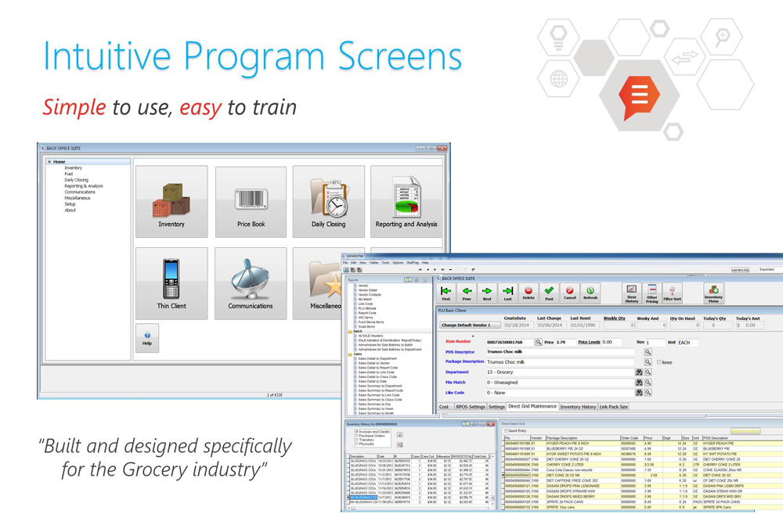Screen dimensions: 783x532
Task: Click the Weekly Qty underlined label
Action: pyautogui.click(x=614, y=318)
